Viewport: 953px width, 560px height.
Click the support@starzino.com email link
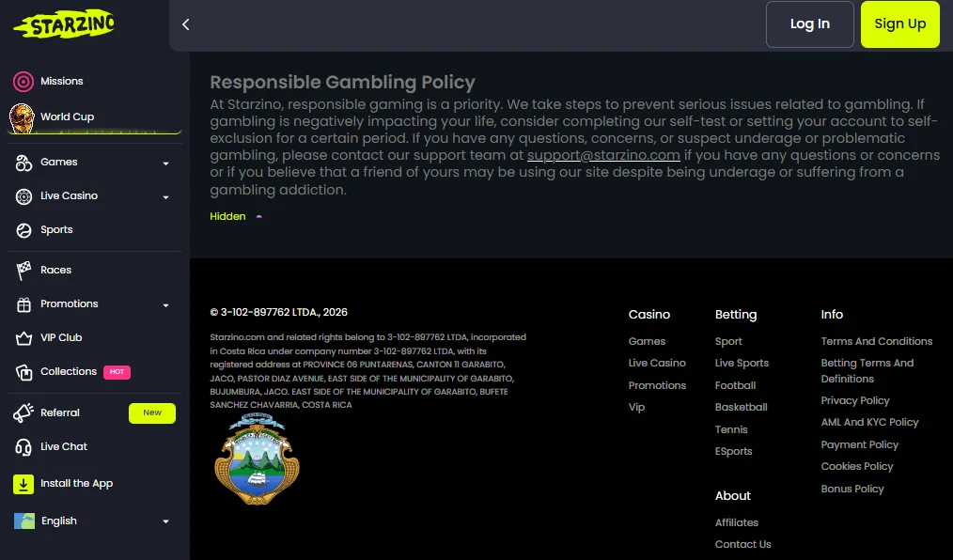tap(603, 155)
